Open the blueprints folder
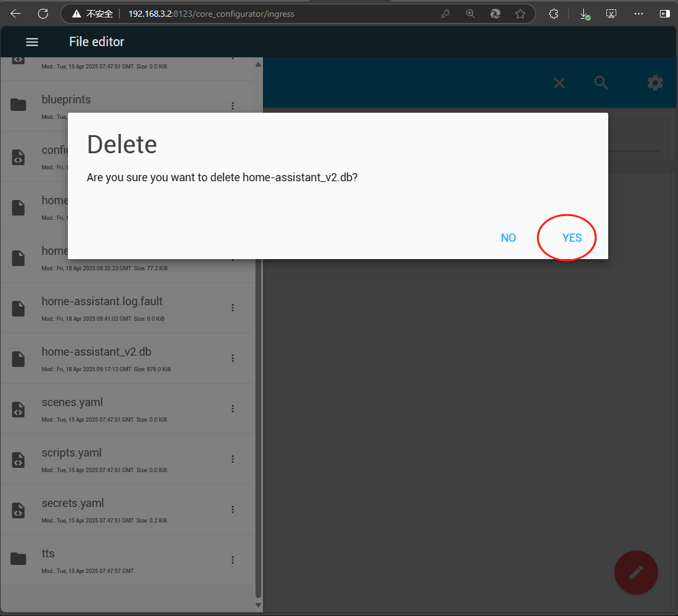Image resolution: width=678 pixels, height=616 pixels. [66, 100]
